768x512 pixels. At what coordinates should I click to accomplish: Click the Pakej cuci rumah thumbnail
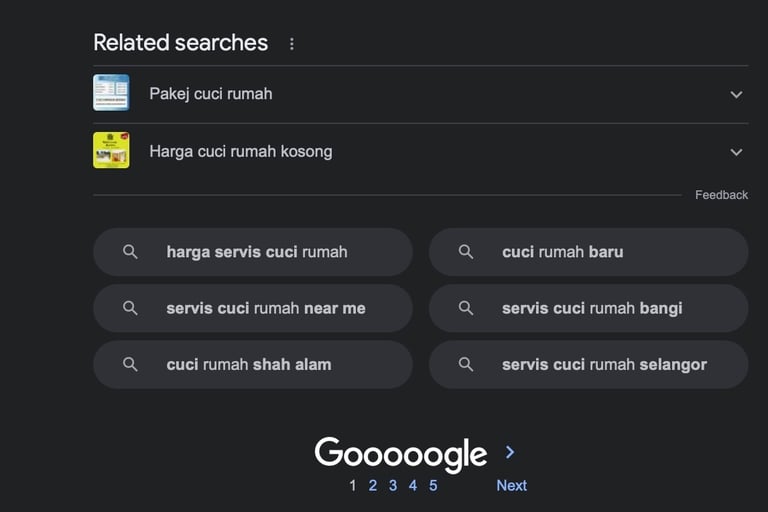[x=111, y=93]
